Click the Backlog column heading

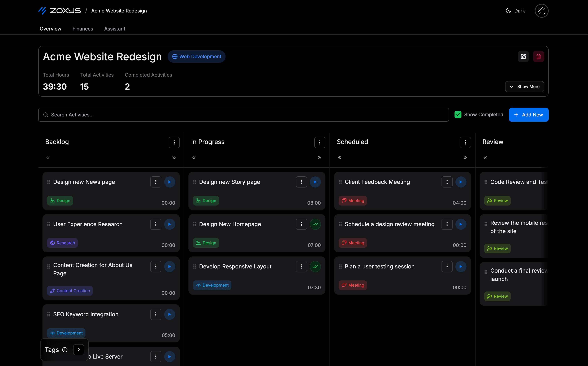pyautogui.click(x=57, y=142)
